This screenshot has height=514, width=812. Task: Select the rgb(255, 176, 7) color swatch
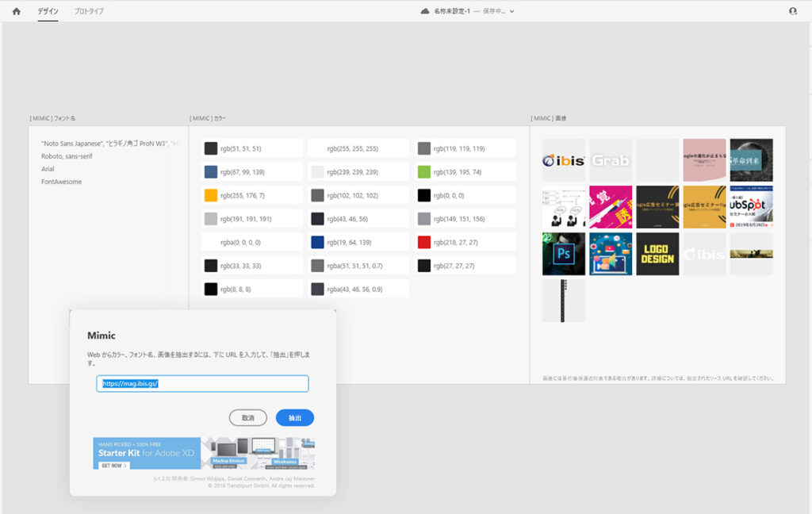click(x=211, y=195)
